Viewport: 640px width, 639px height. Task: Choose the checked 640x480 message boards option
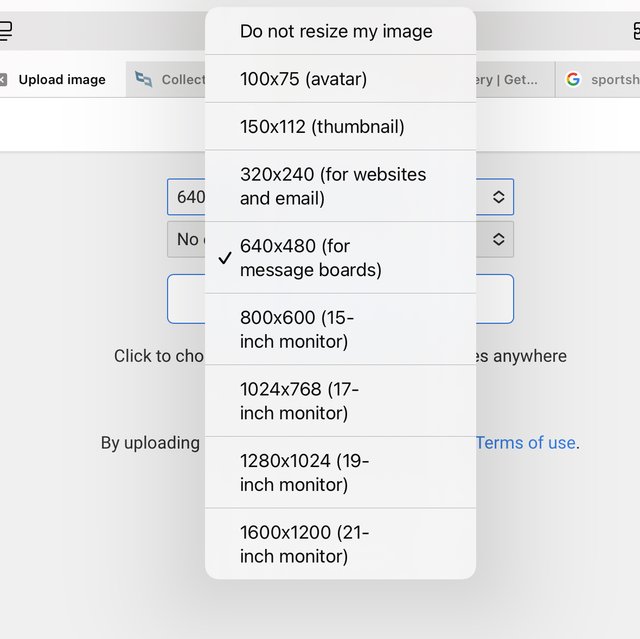coord(310,258)
